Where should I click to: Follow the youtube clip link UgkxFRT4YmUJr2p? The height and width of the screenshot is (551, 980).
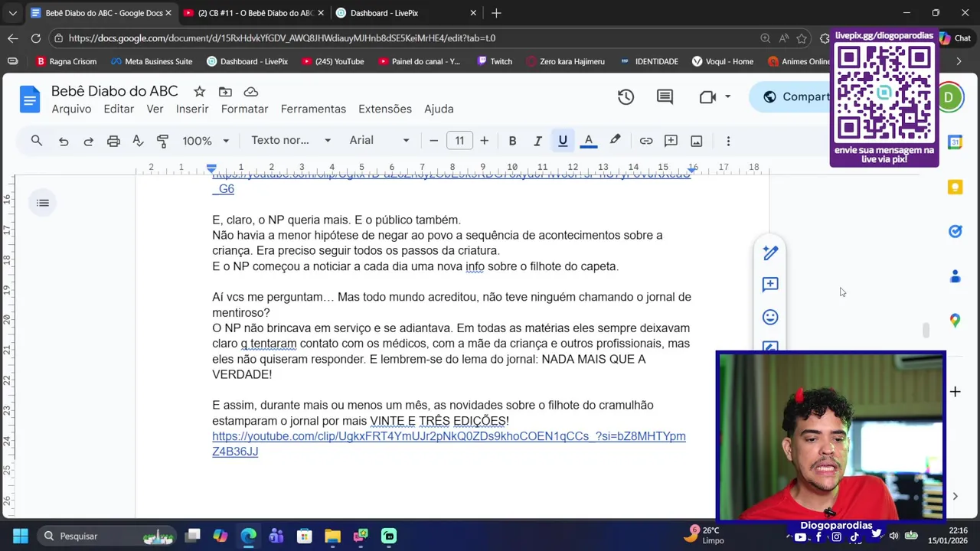pyautogui.click(x=449, y=444)
